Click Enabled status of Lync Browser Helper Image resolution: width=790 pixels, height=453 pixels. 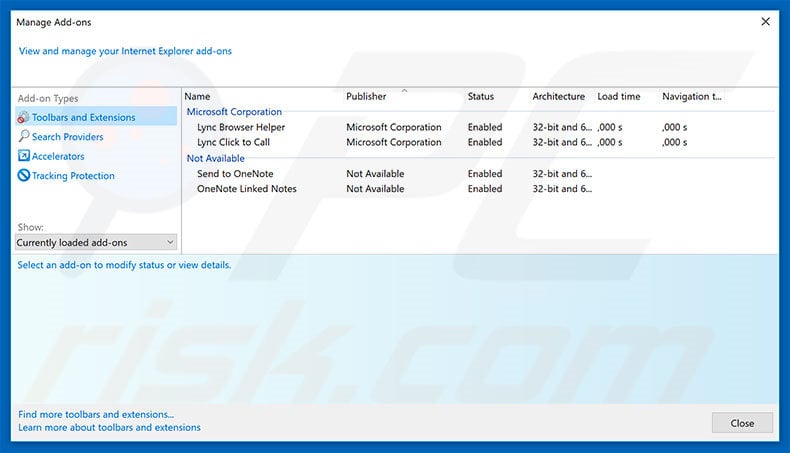point(485,127)
